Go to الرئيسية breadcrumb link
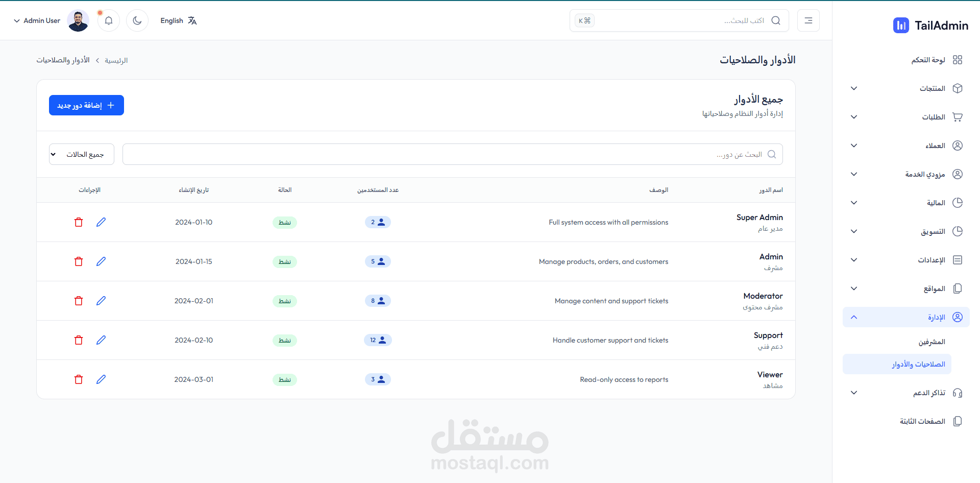 pos(116,60)
